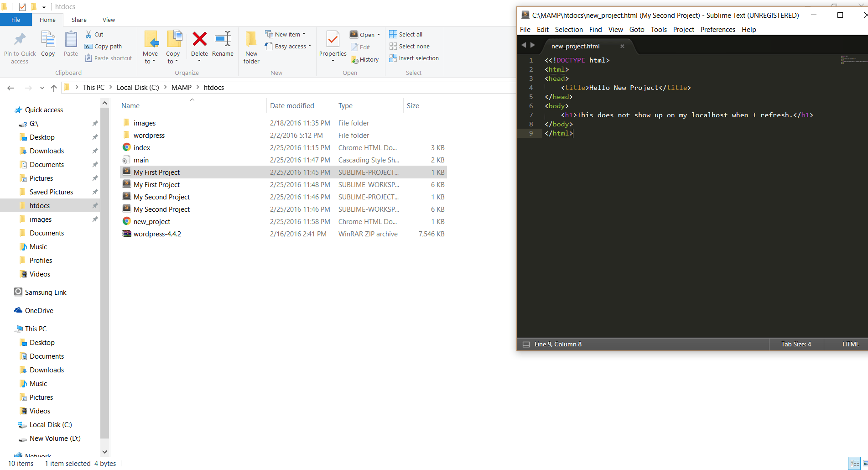
Task: Click the red Delete icon
Action: point(199,39)
